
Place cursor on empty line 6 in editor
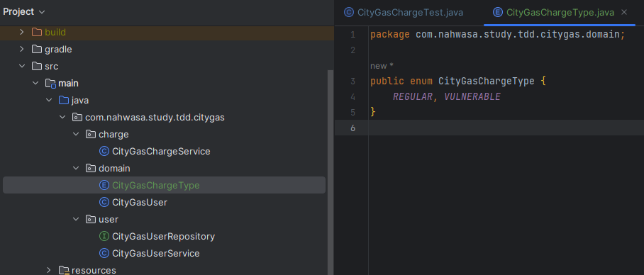click(x=505, y=128)
